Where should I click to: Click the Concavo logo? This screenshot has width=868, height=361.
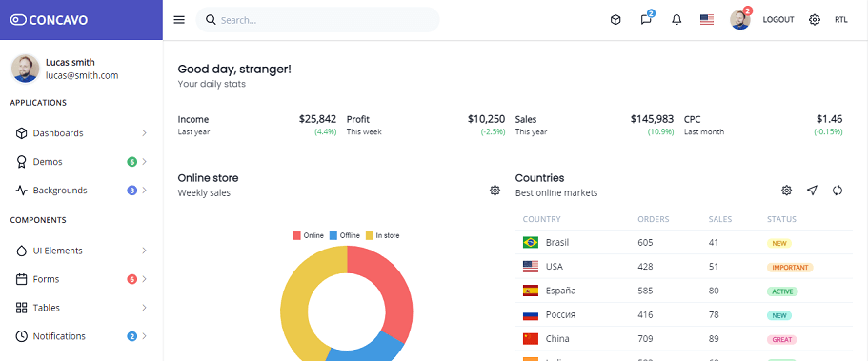coord(49,20)
